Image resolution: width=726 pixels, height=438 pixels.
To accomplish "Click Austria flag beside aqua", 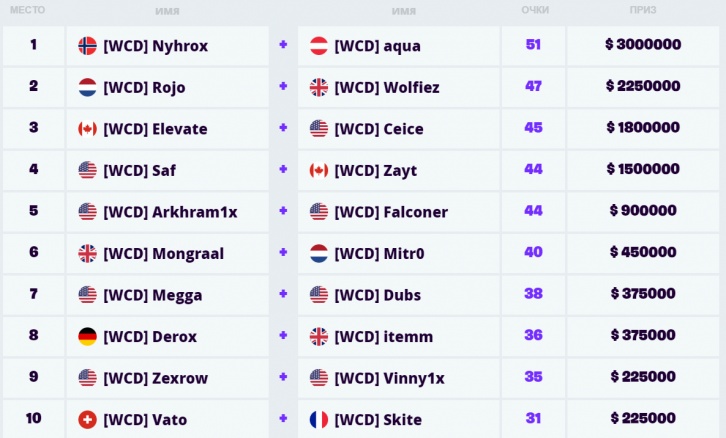I will pos(319,46).
